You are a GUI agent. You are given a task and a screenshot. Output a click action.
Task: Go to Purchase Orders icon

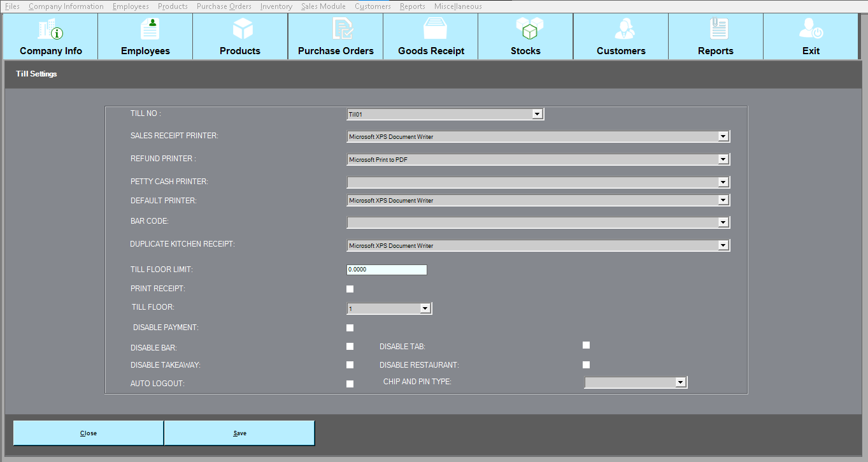pyautogui.click(x=336, y=30)
